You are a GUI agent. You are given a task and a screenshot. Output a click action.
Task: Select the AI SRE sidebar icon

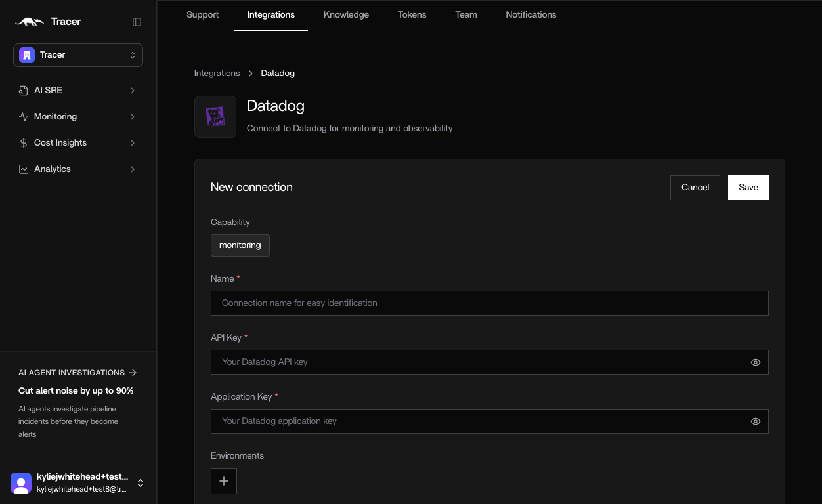coord(23,90)
